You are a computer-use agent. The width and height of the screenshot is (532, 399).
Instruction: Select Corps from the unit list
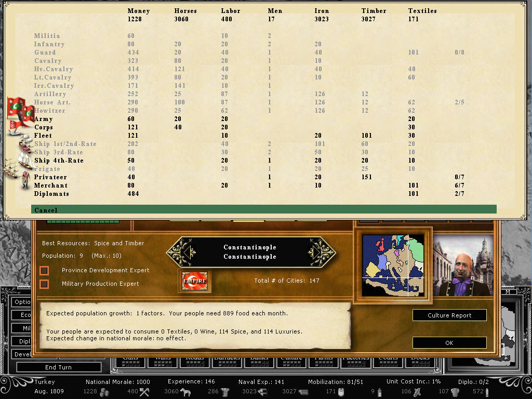263,127
